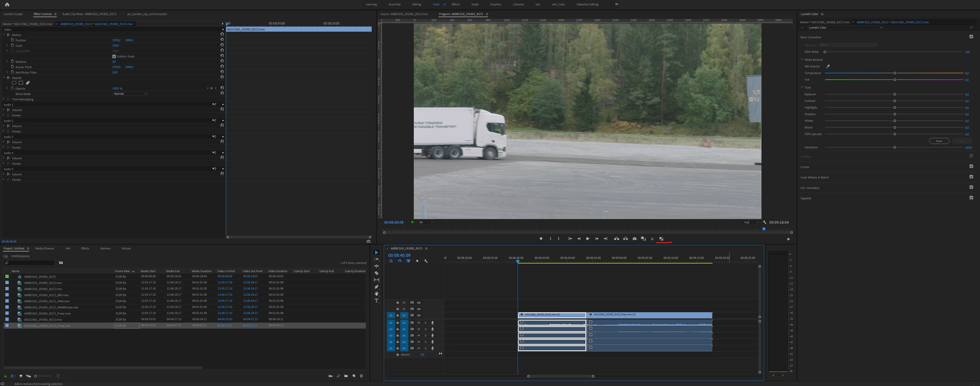Switch to the Editing workspace
Screen dimensions: 980x386
416,5
